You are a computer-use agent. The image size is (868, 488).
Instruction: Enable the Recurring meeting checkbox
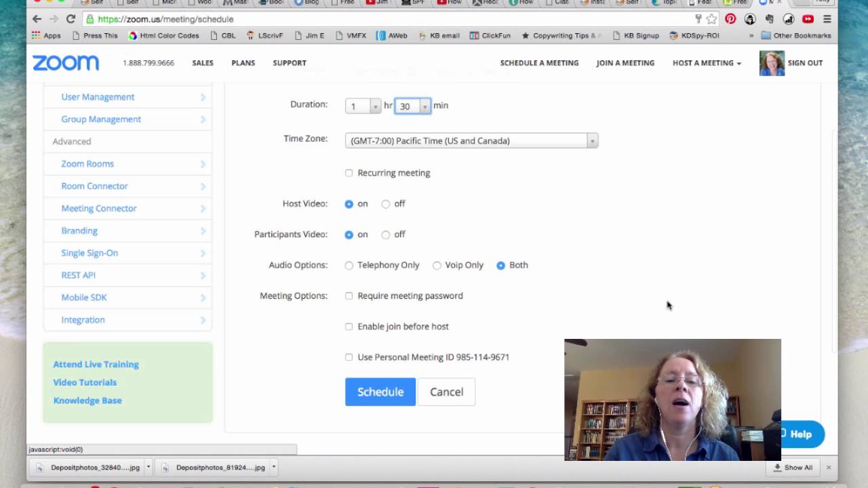pos(349,173)
